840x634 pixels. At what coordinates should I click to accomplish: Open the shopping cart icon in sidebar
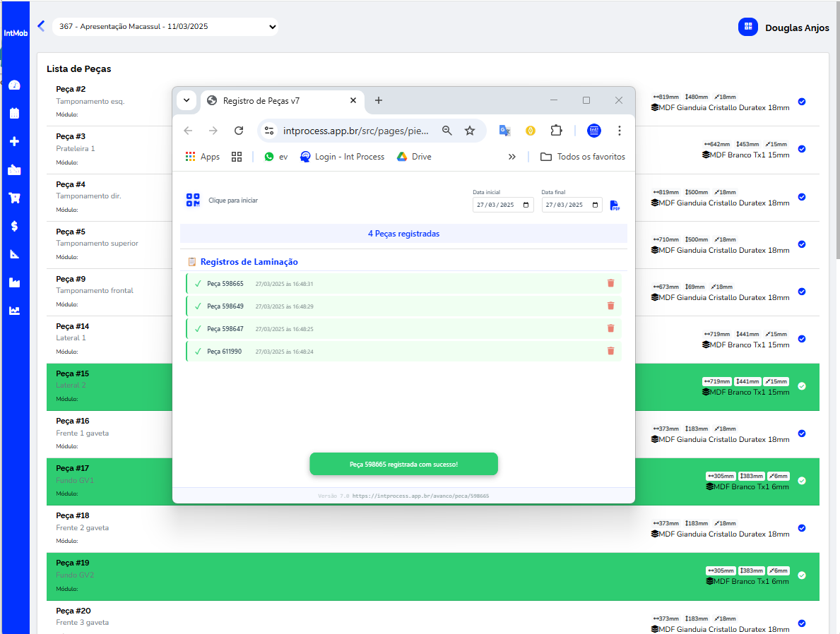coord(14,198)
